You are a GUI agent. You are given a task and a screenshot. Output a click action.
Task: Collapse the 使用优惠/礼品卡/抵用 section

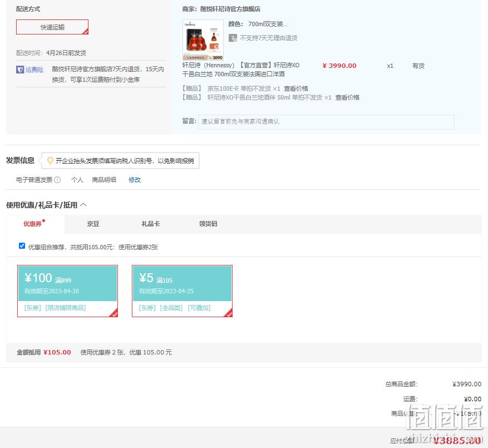click(x=83, y=205)
